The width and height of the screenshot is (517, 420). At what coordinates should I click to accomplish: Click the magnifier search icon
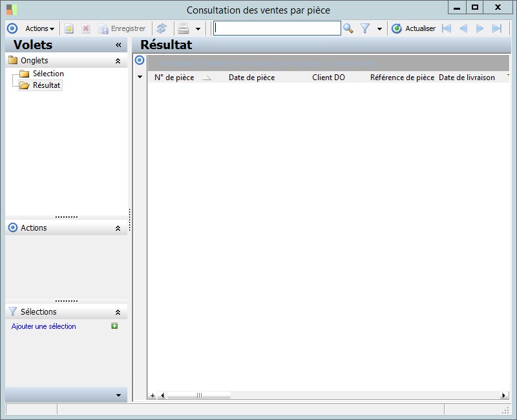pyautogui.click(x=348, y=28)
